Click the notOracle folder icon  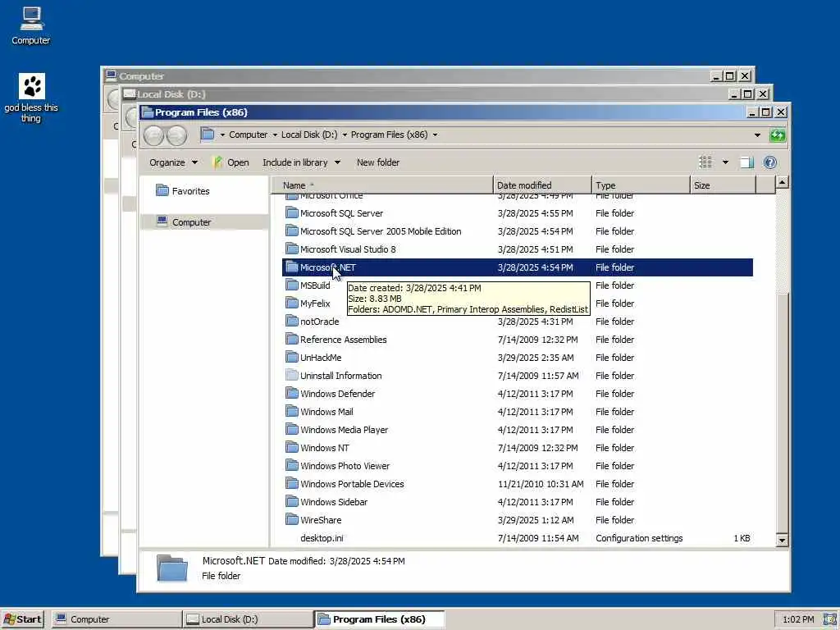tap(291, 321)
